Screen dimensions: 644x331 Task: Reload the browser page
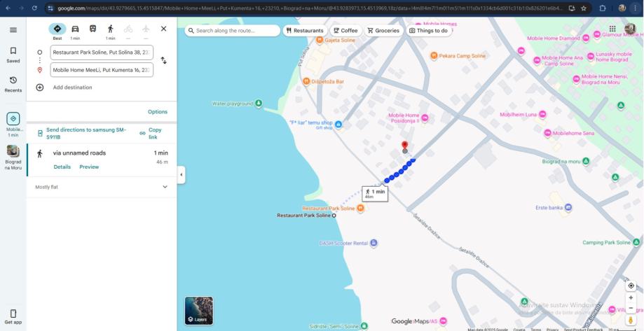coord(34,8)
